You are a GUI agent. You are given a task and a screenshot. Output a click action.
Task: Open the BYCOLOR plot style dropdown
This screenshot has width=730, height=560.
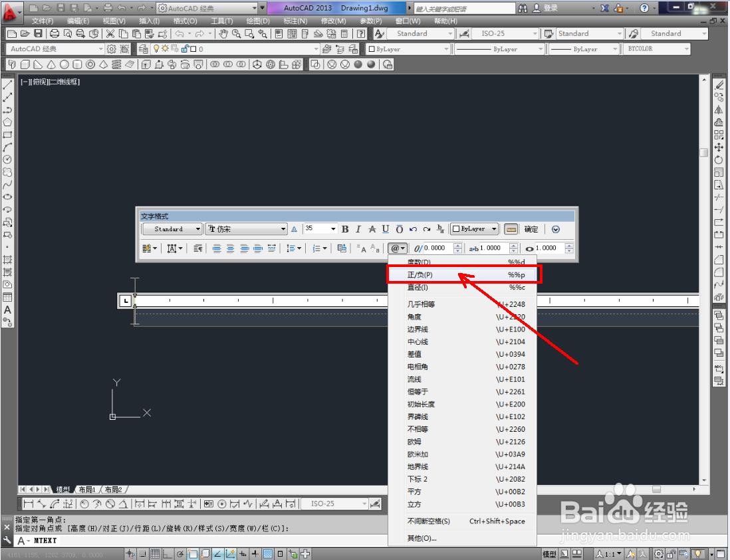[x=657, y=49]
